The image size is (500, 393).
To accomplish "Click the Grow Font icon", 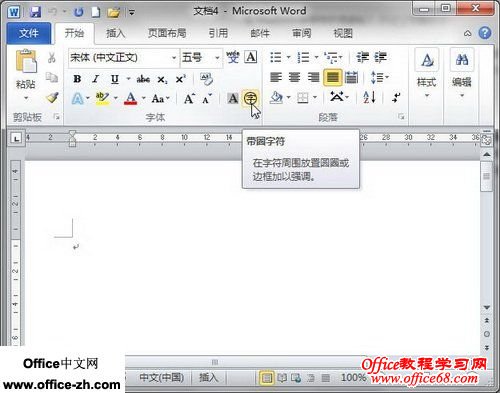I will (189, 98).
